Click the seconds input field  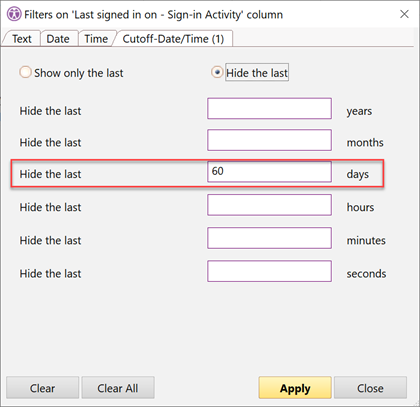(x=269, y=271)
